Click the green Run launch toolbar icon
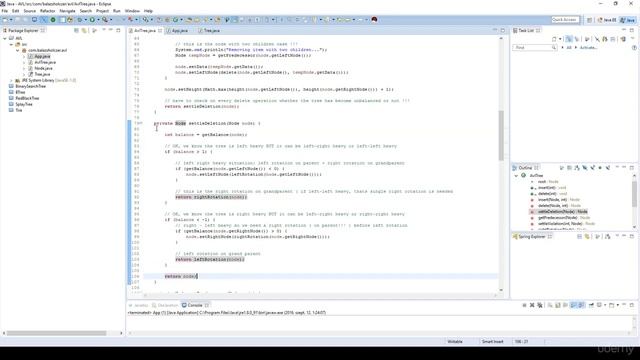The width and height of the screenshot is (640, 360). click(92, 20)
